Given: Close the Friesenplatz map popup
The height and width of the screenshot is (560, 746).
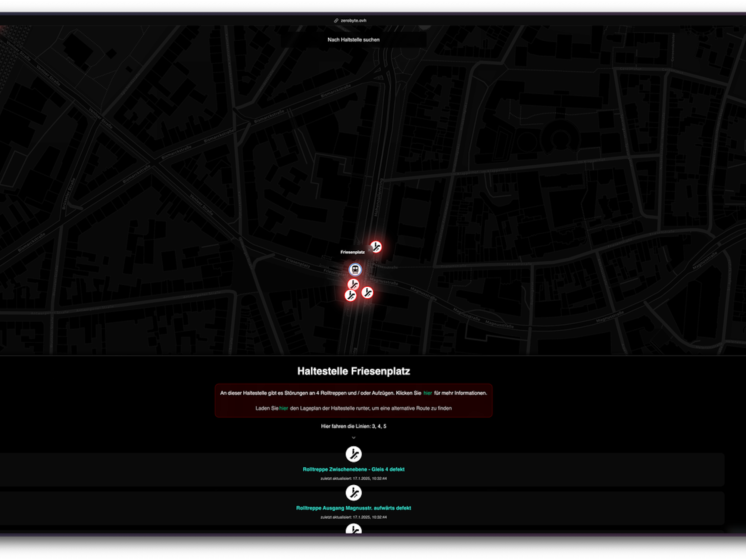Looking at the screenshot, I should 369,249.
